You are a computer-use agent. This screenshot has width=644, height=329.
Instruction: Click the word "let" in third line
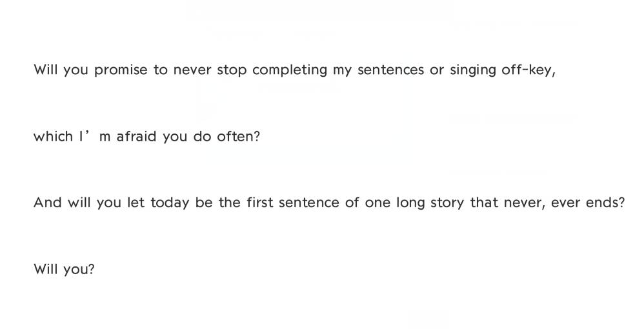click(x=136, y=203)
